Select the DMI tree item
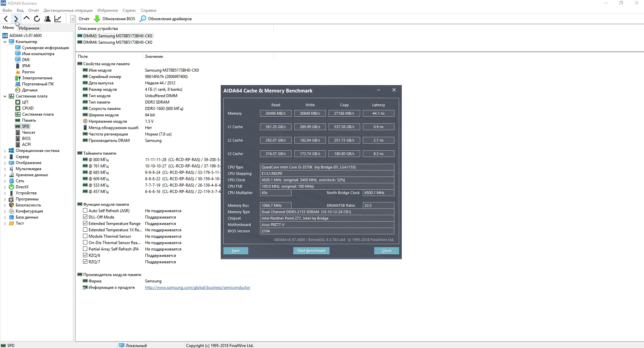The width and height of the screenshot is (644, 348). (23, 60)
